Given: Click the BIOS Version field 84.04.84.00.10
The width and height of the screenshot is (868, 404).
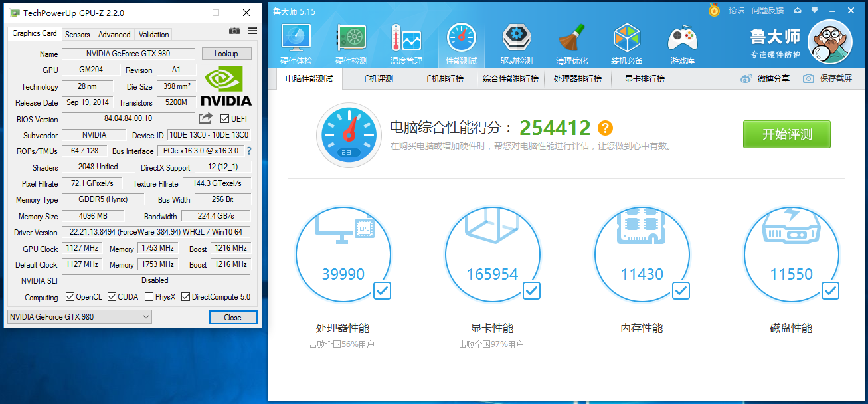Looking at the screenshot, I should (128, 118).
